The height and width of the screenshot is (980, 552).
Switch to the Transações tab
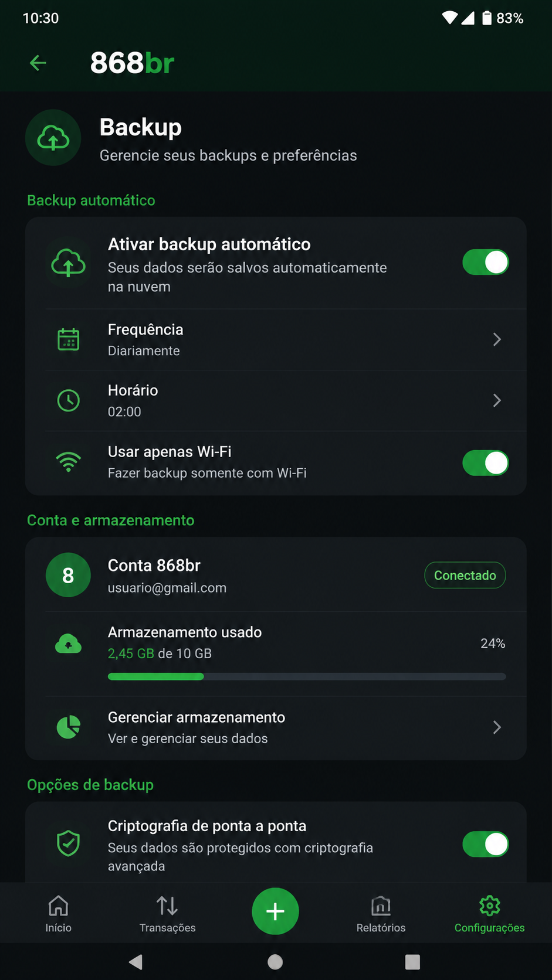point(167,914)
